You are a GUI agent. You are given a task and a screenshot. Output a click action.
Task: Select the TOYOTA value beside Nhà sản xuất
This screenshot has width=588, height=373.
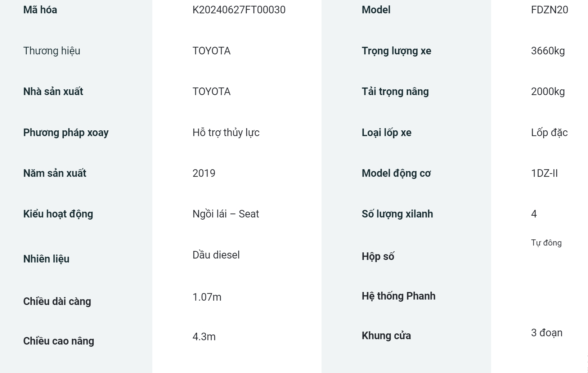coord(211,91)
